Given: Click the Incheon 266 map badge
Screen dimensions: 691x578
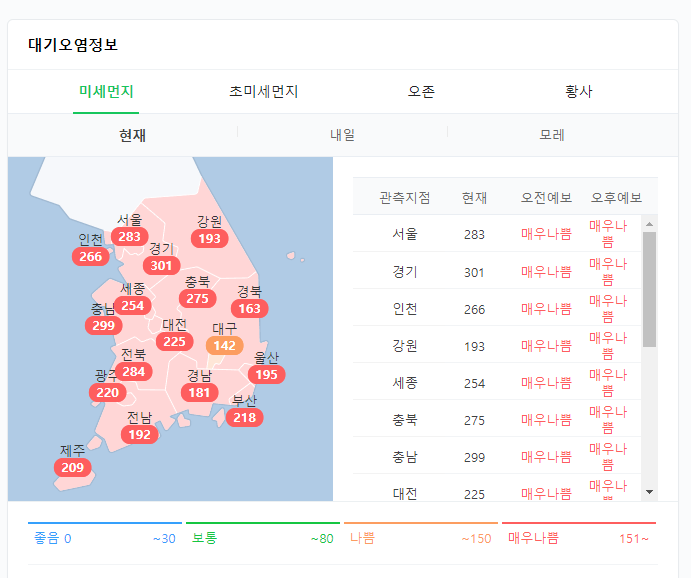Looking at the screenshot, I should (x=91, y=257).
